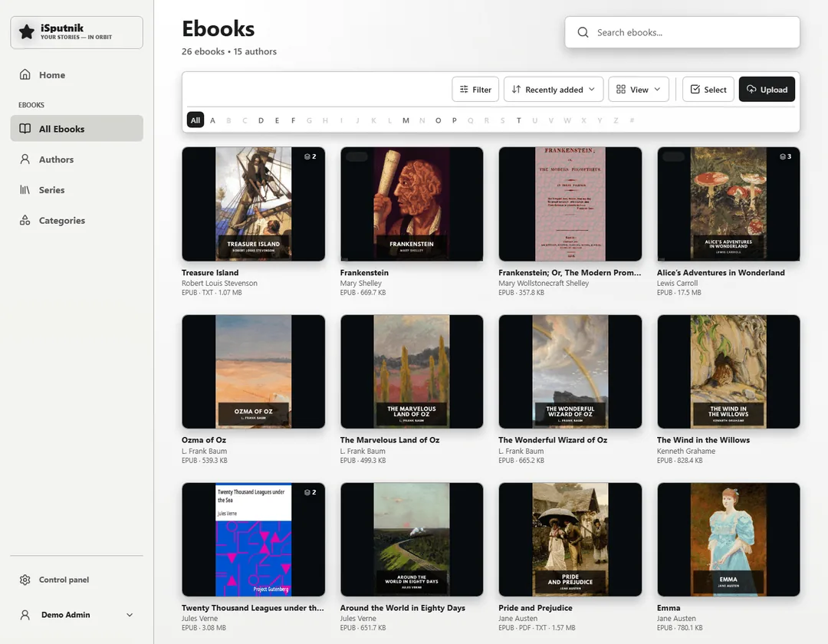The image size is (828, 644).
Task: Open Alice's Adventures in Wonderland cover
Action: click(x=729, y=204)
